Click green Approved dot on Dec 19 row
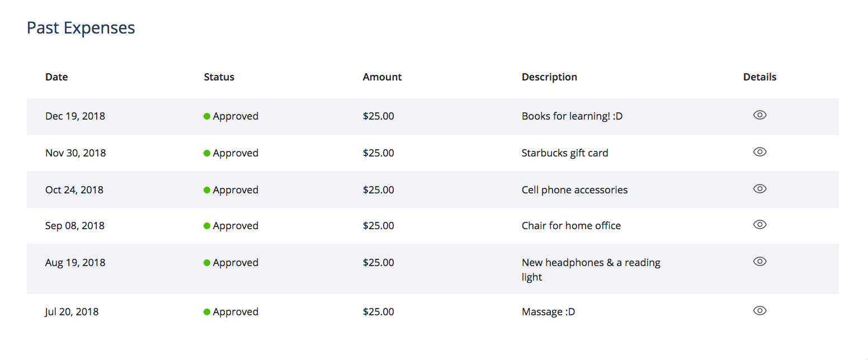868x360 pixels. 207,116
